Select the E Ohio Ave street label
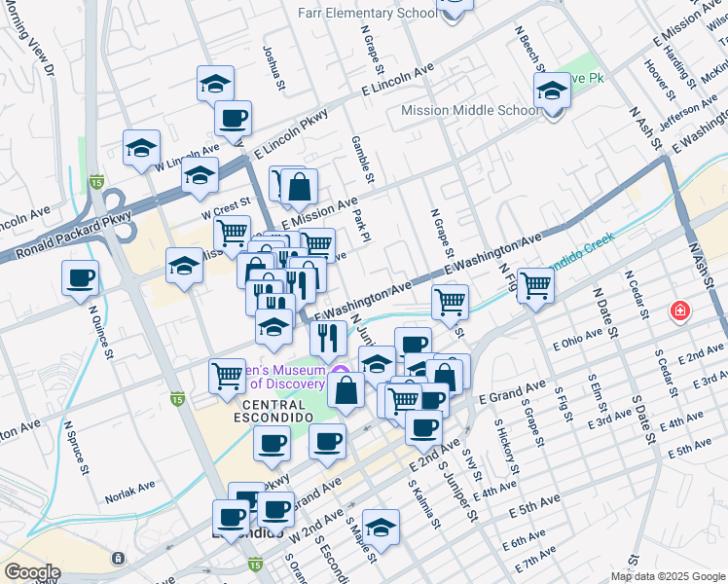 pyautogui.click(x=577, y=340)
